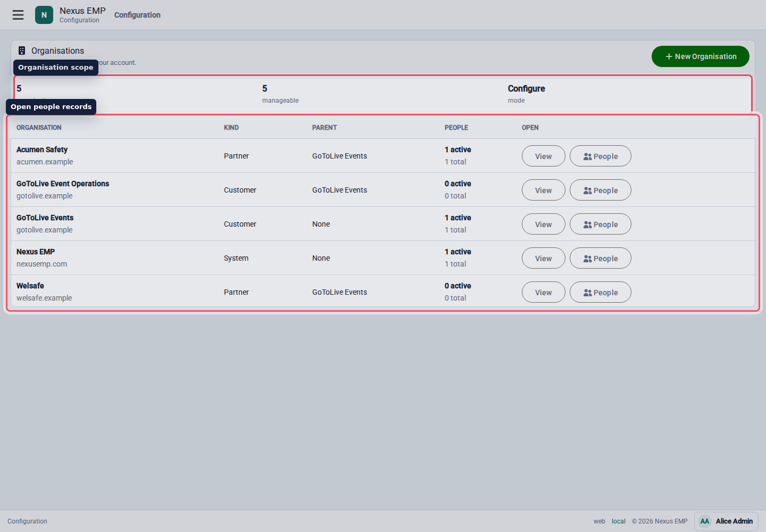View the GoToLive Events organisation
The width and height of the screenshot is (766, 532).
tap(544, 224)
